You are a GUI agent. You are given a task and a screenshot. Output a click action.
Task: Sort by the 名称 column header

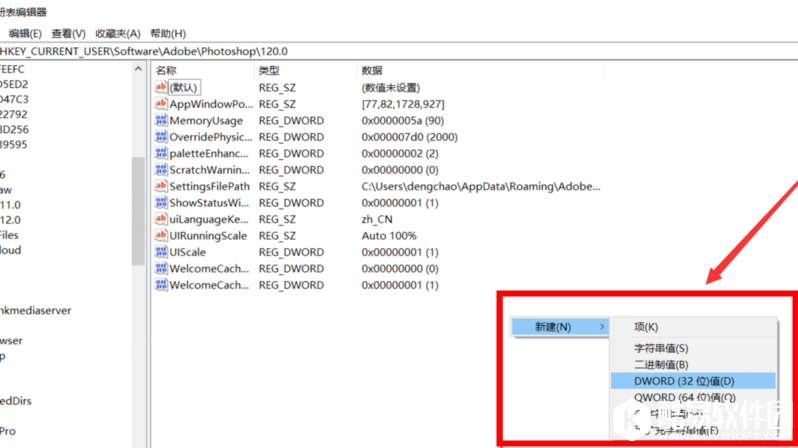tap(167, 71)
